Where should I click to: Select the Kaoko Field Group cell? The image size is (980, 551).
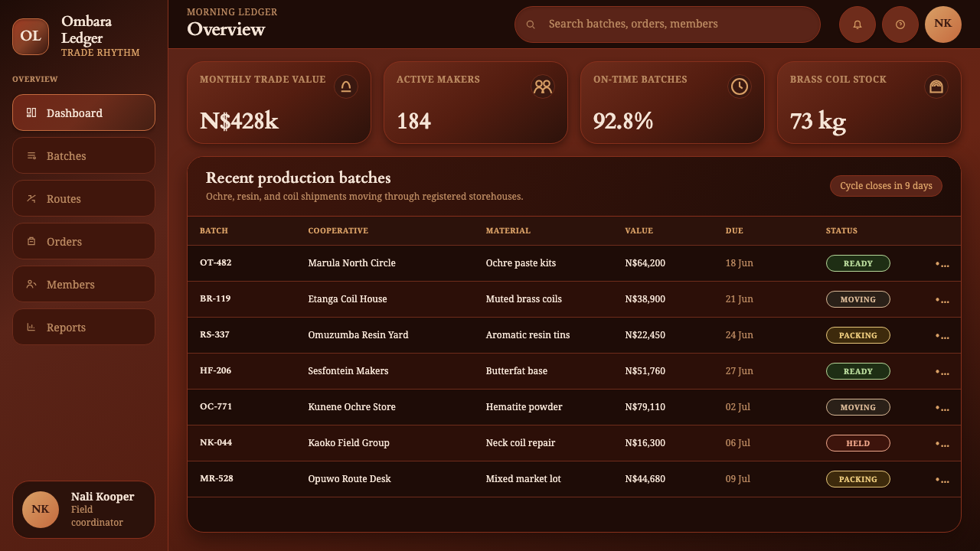click(x=348, y=443)
